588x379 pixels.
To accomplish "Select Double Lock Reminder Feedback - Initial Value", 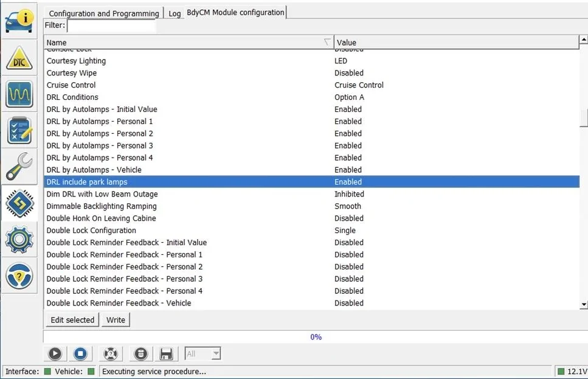I will [x=311, y=242].
